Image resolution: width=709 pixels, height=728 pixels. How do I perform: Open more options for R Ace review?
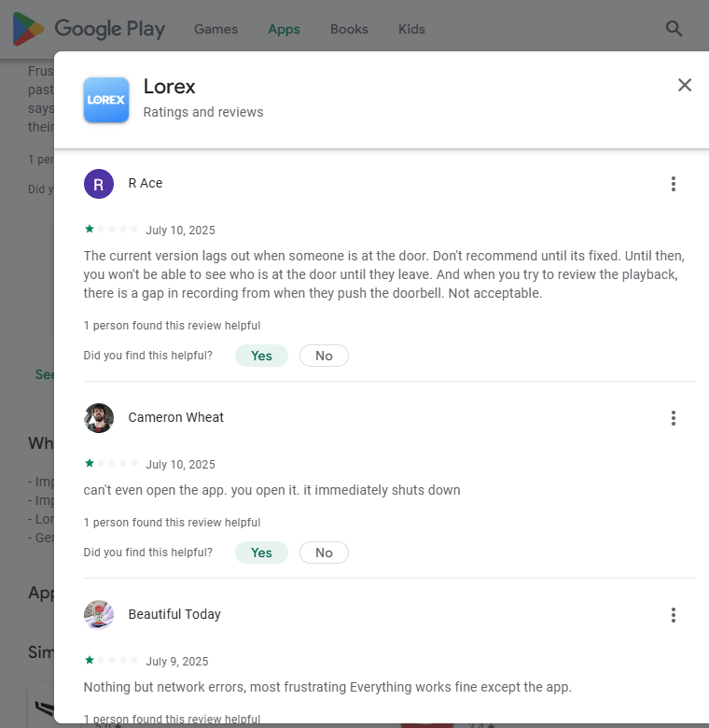pos(674,184)
